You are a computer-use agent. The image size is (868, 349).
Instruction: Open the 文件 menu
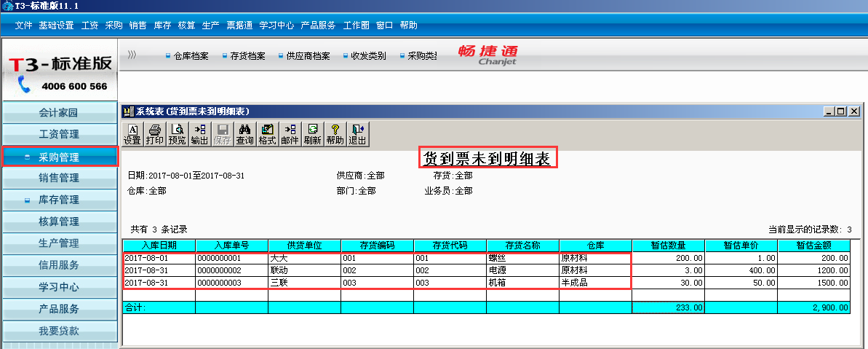click(x=24, y=25)
